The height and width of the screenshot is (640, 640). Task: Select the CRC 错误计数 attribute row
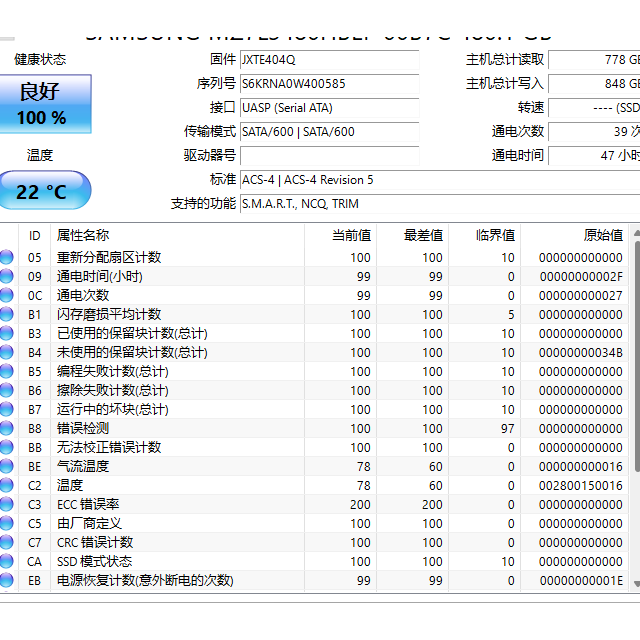314,542
